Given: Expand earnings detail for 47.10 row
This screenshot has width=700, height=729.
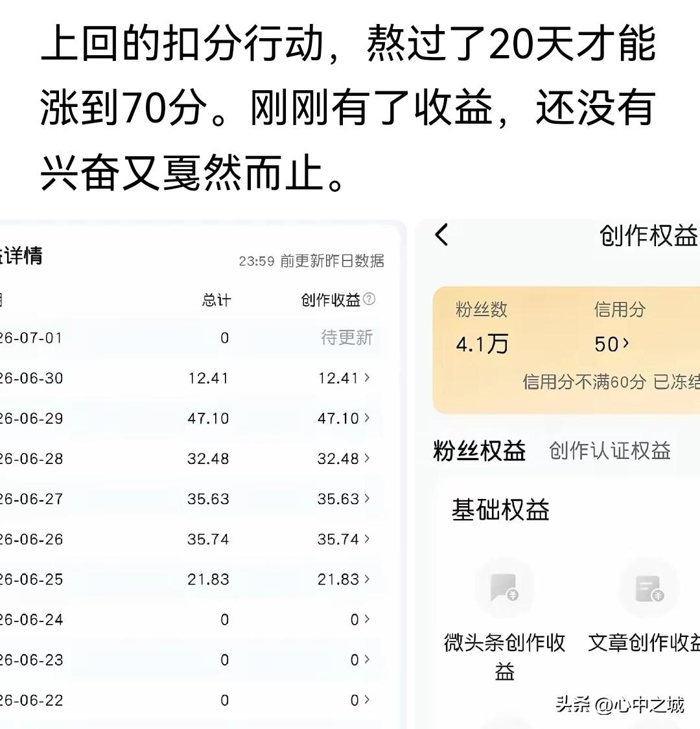Looking at the screenshot, I should point(367,418).
